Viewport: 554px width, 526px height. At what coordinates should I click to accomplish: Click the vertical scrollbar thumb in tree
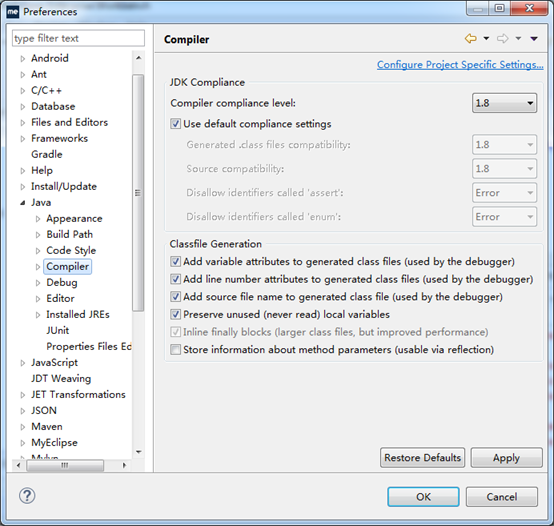click(138, 193)
